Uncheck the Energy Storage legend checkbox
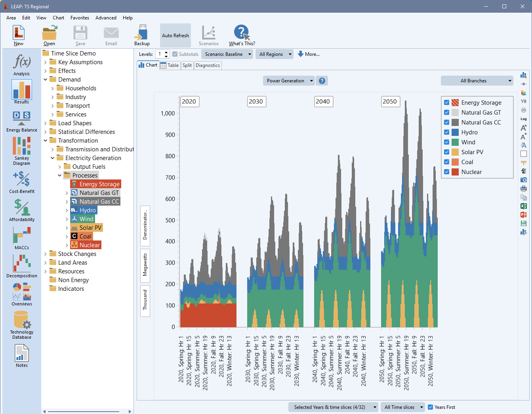This screenshot has width=532, height=414. point(446,103)
